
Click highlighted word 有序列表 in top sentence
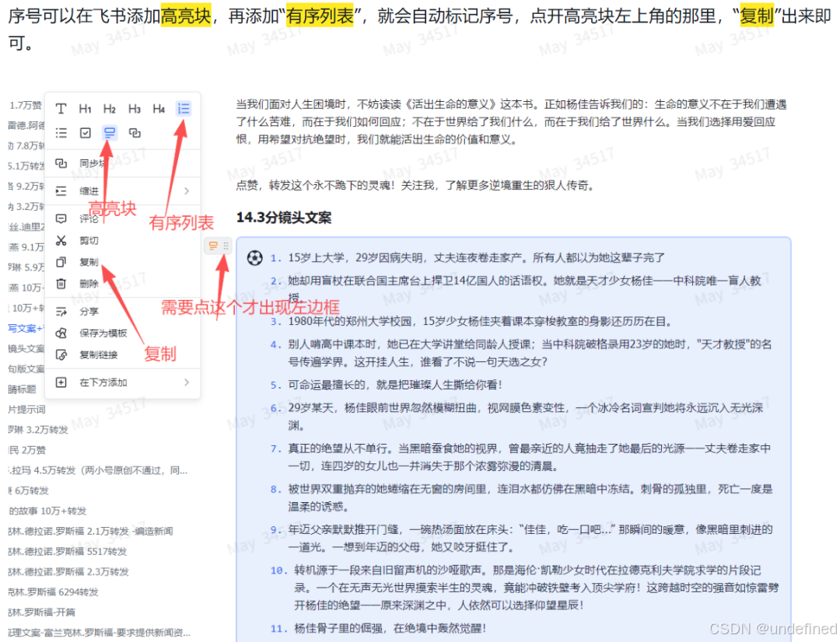point(320,16)
